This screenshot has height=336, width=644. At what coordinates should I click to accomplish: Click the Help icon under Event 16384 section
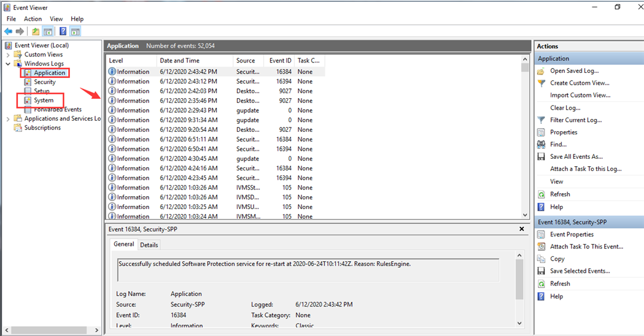coord(541,296)
